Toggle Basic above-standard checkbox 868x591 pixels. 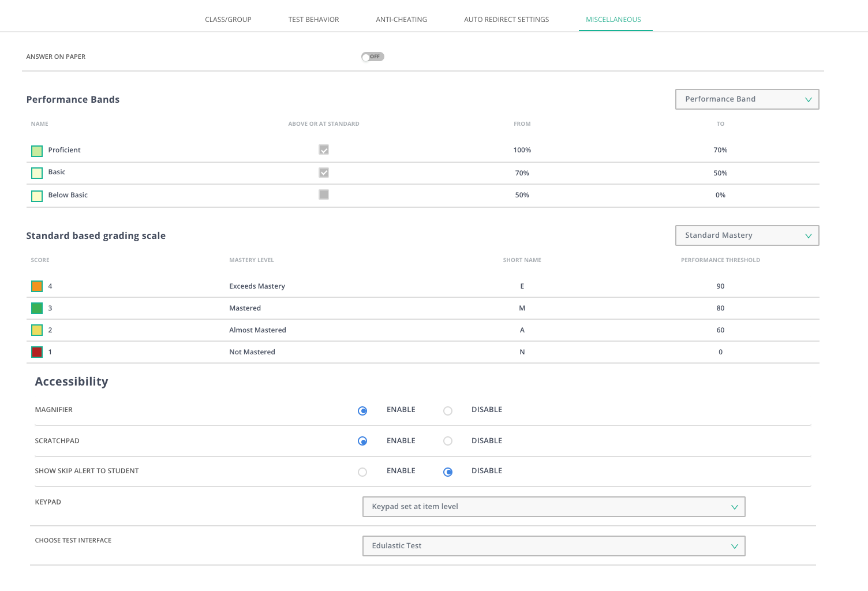coord(324,173)
